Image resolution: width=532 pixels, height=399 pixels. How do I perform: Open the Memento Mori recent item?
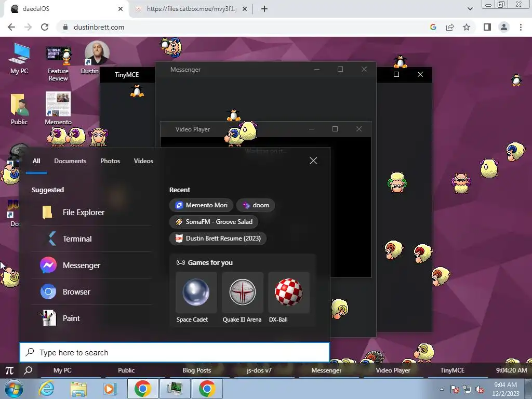[x=201, y=205]
